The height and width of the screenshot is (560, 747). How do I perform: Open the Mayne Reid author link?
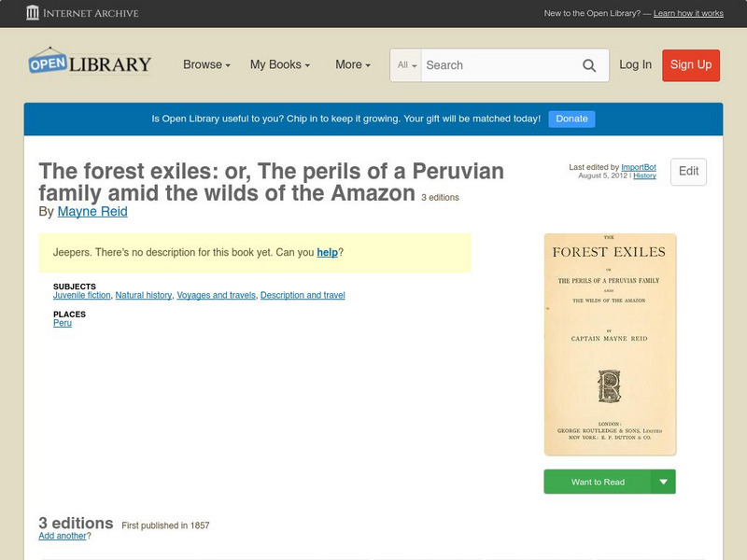pyautogui.click(x=92, y=212)
